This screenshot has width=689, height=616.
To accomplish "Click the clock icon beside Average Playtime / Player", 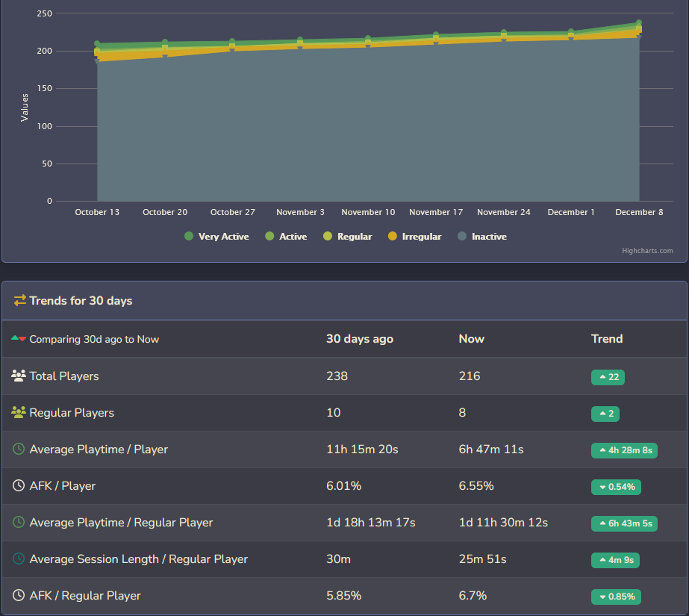I will tap(18, 449).
